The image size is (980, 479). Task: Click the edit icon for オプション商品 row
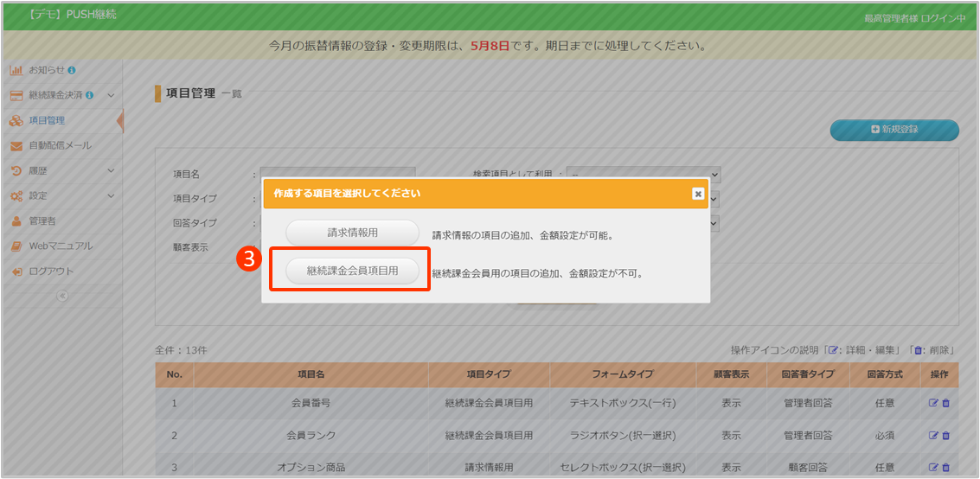click(x=933, y=467)
